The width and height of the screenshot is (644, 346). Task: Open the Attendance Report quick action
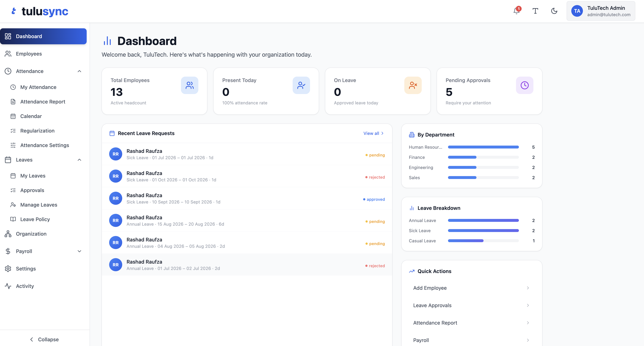[x=472, y=323]
